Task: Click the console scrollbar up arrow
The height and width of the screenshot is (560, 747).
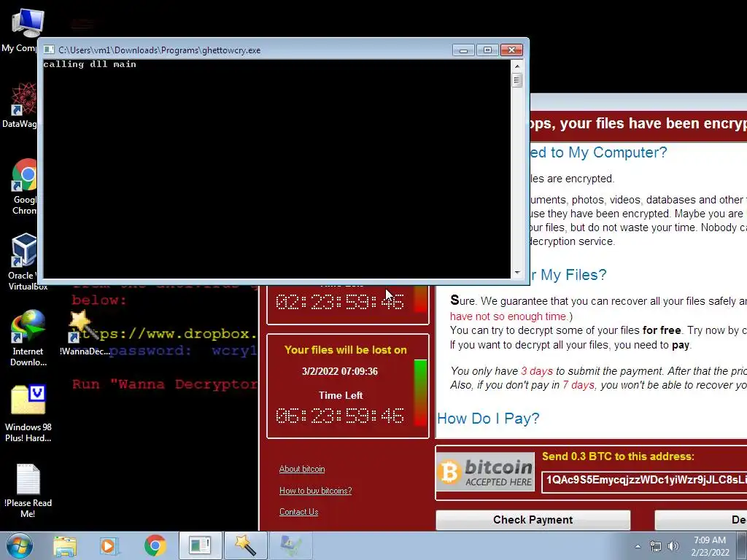Action: (x=517, y=65)
